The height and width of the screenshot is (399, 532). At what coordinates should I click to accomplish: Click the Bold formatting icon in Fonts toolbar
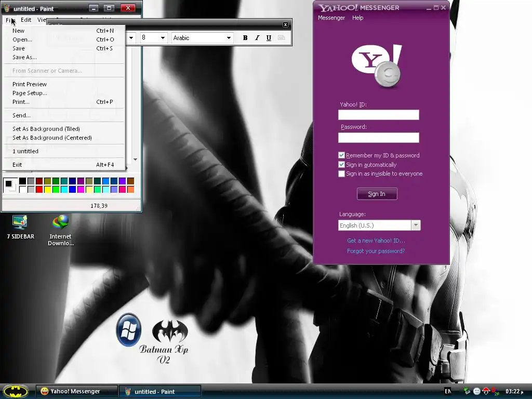pos(245,37)
